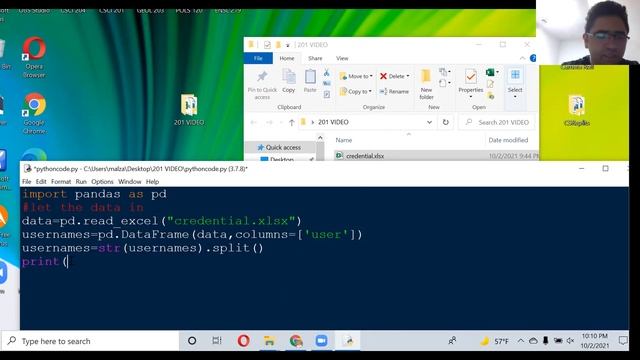Open the New item dropdown in ribbon
Screen dimensions: 640x360
pyautogui.click(x=445, y=72)
